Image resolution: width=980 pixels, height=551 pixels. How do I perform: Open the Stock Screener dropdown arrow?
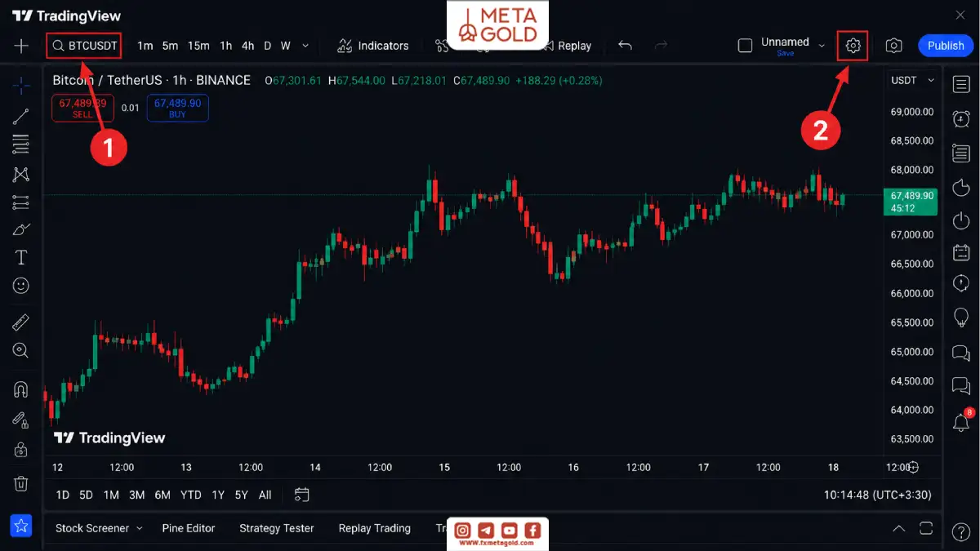140,528
